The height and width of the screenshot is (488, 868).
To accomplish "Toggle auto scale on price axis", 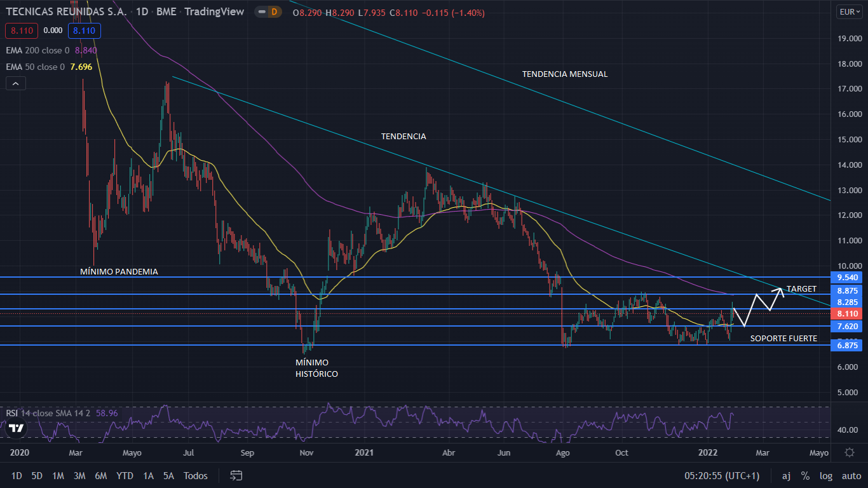I will coord(851,475).
